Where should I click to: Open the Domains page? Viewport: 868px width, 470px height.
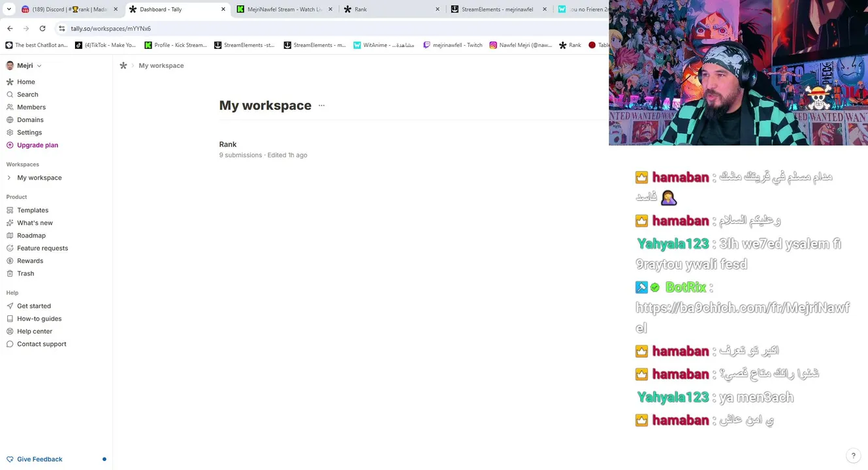click(x=30, y=119)
